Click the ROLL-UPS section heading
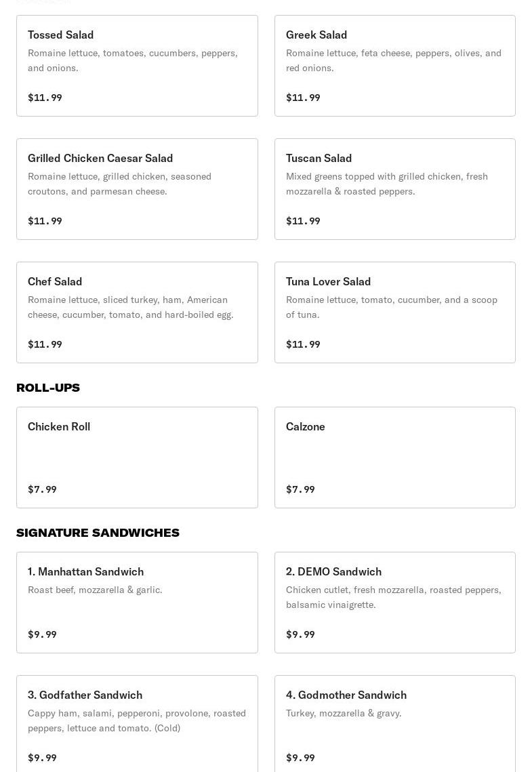The image size is (532, 772). [x=48, y=388]
